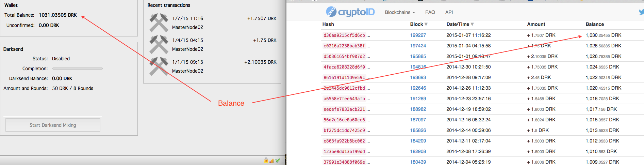Click MasterNode02 label under 1/4/15 04:15
The width and height of the screenshot is (644, 165).
[188, 49]
